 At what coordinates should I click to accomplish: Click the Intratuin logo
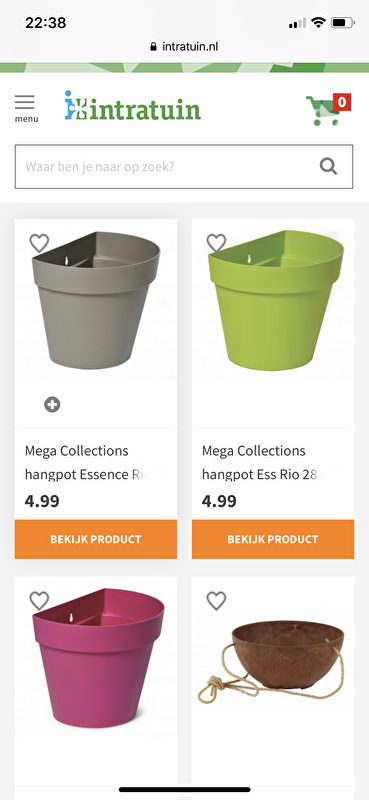133,106
